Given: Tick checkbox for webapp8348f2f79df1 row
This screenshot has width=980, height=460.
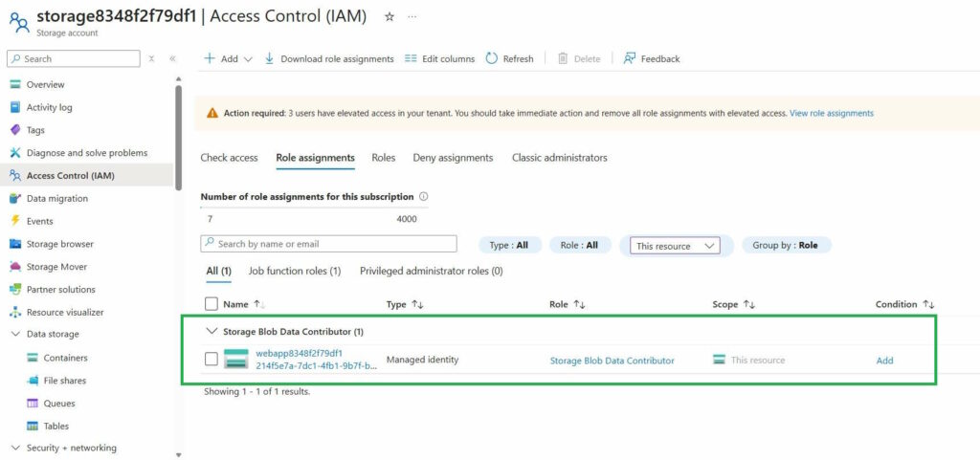Looking at the screenshot, I should [212, 360].
